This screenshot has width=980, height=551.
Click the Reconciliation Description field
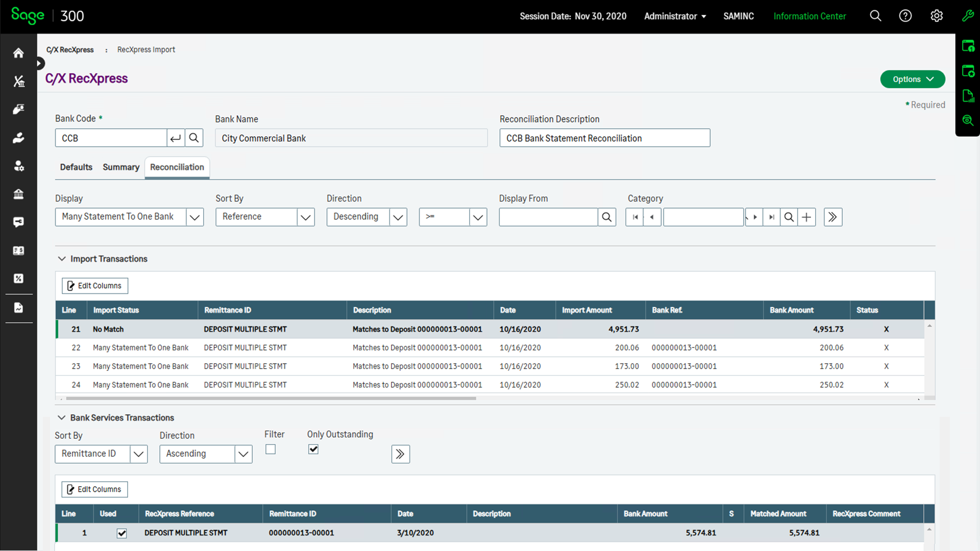(604, 138)
